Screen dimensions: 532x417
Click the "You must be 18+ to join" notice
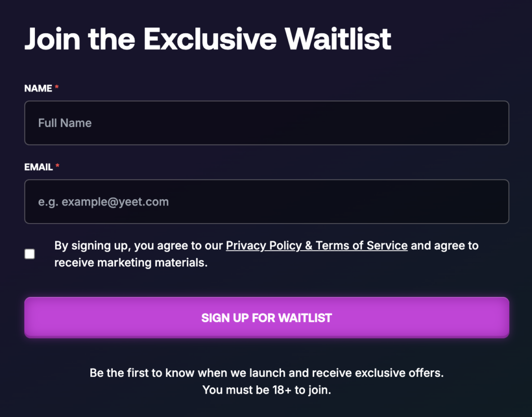[266, 390]
